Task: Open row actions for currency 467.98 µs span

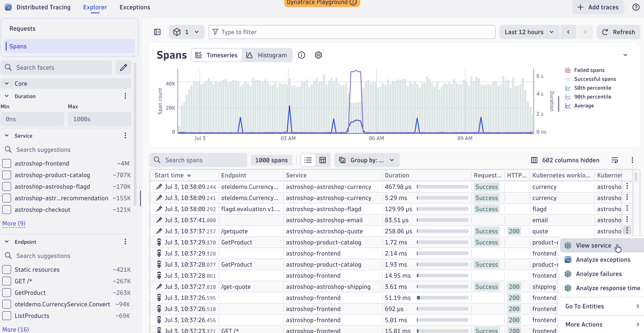Action: coord(627,186)
